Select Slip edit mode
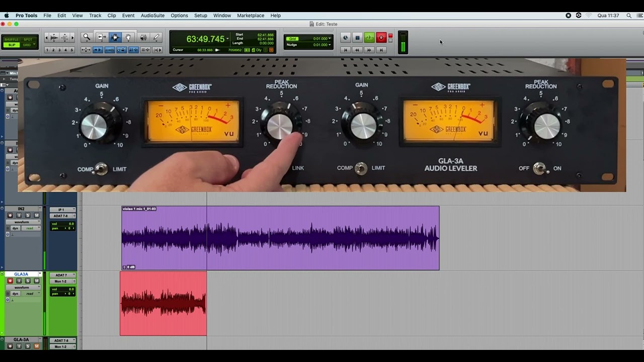 coord(12,45)
